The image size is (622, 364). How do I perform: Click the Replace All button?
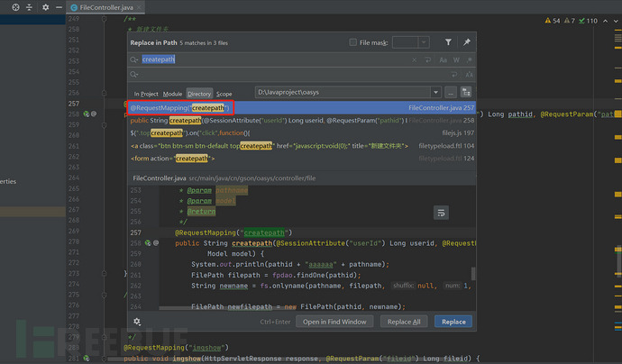403,322
